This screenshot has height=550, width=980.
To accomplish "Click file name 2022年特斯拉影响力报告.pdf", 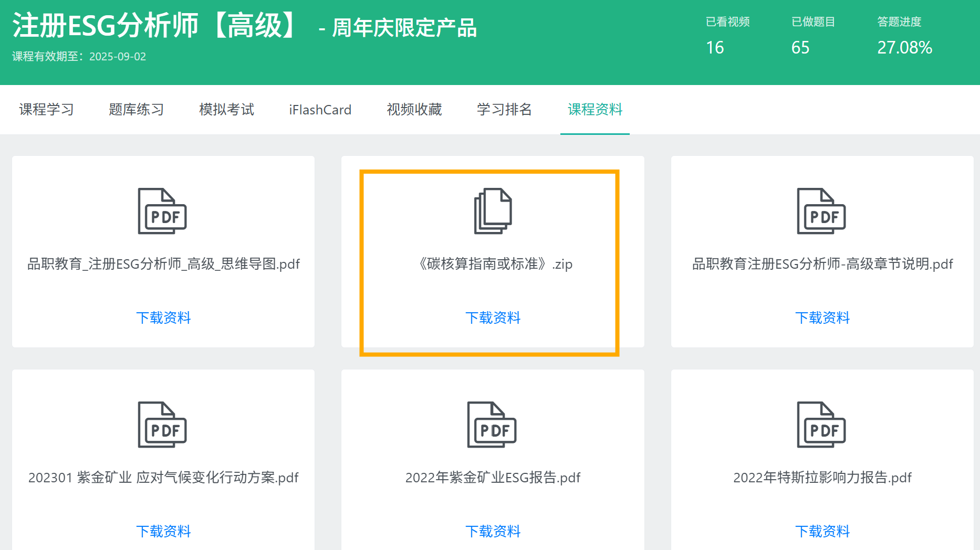I will [x=822, y=477].
